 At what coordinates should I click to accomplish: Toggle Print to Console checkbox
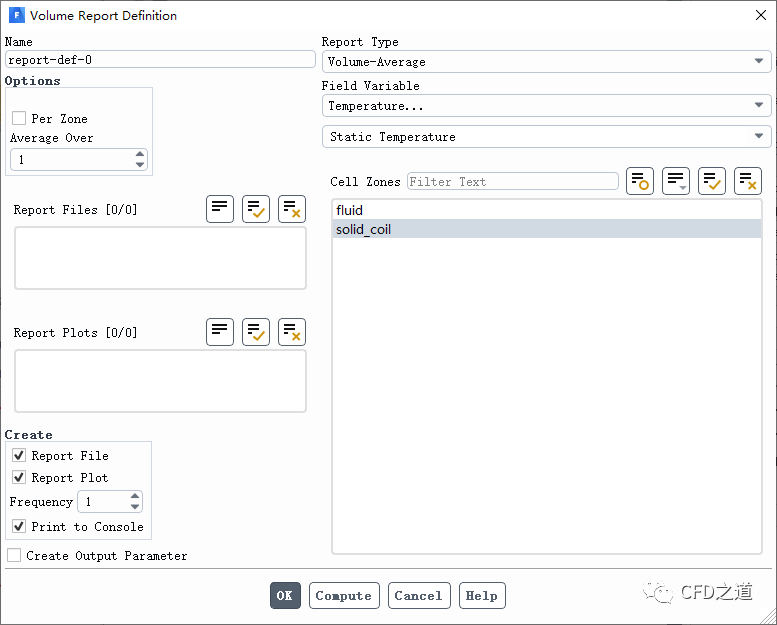coord(19,526)
